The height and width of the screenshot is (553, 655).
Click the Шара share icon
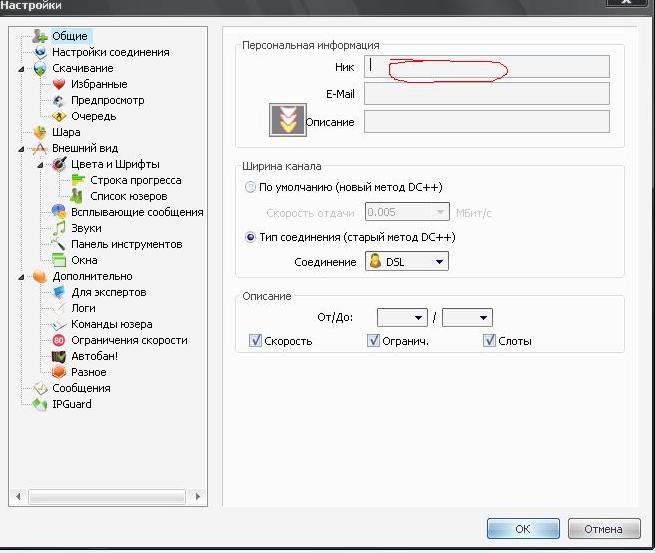point(40,132)
